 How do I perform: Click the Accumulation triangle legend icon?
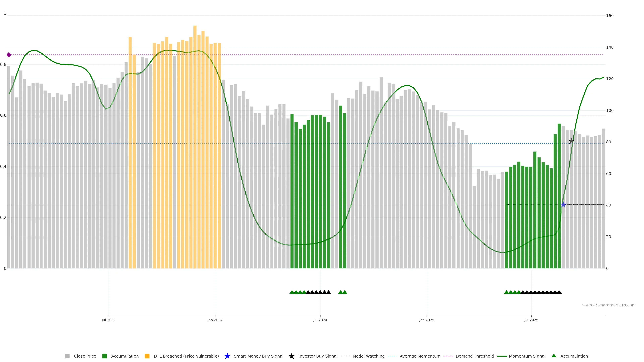[x=554, y=356]
